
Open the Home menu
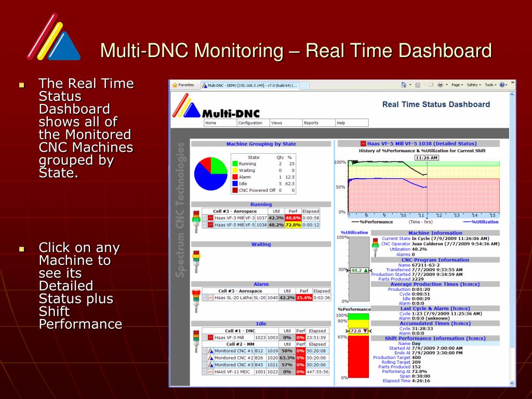click(220, 123)
